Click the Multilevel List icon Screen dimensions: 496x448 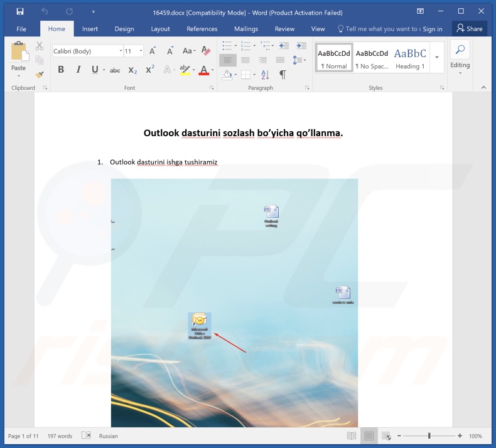(265, 46)
